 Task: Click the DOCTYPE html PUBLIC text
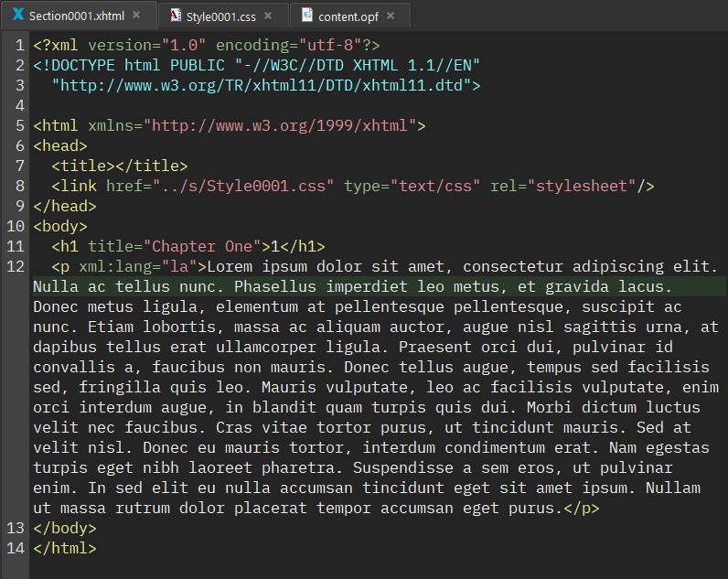click(x=129, y=65)
